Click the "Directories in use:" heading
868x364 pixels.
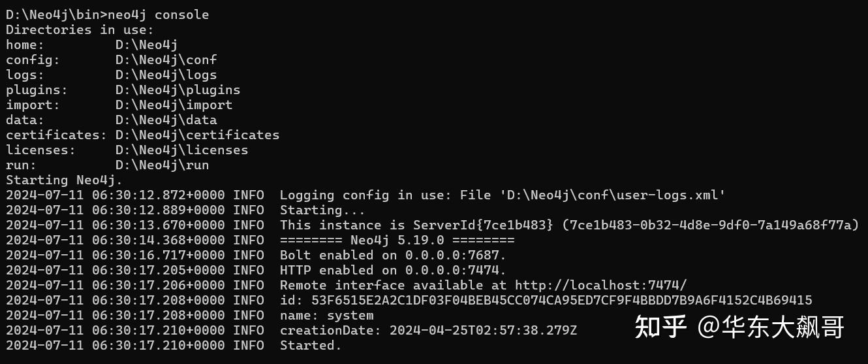coord(80,29)
